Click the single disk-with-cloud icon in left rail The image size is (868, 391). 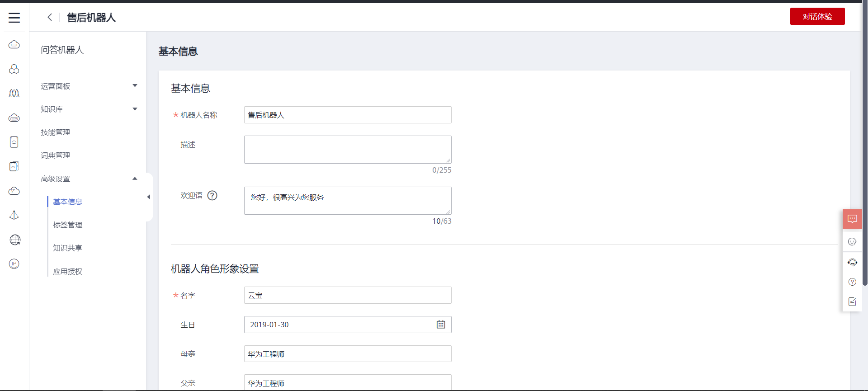click(x=14, y=142)
